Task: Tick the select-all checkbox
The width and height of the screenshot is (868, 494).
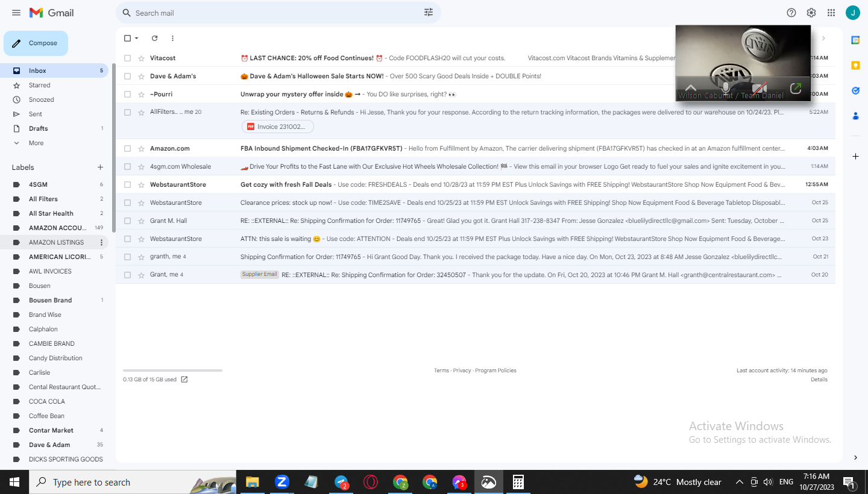Action: (x=127, y=38)
